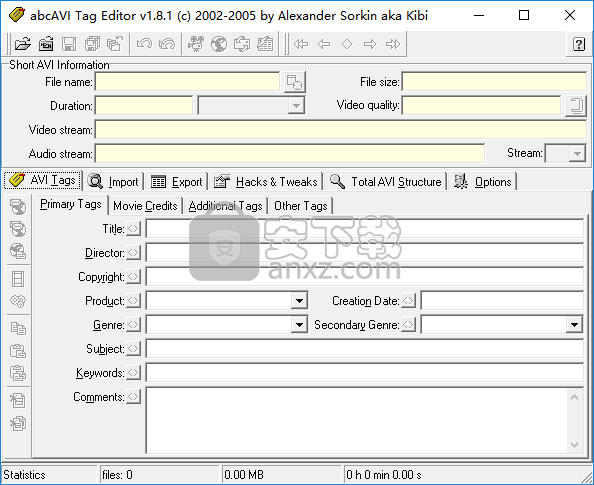Click the sidebar clear all tags icon
This screenshot has height=485, width=594.
18,423
